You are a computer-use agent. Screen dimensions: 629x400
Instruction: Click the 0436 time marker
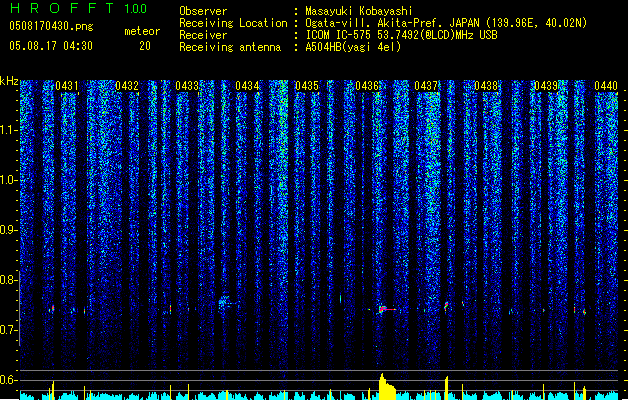tap(367, 86)
